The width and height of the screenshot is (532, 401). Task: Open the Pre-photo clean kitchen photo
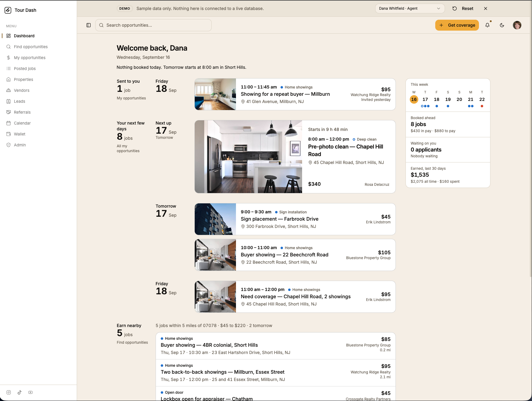248,157
